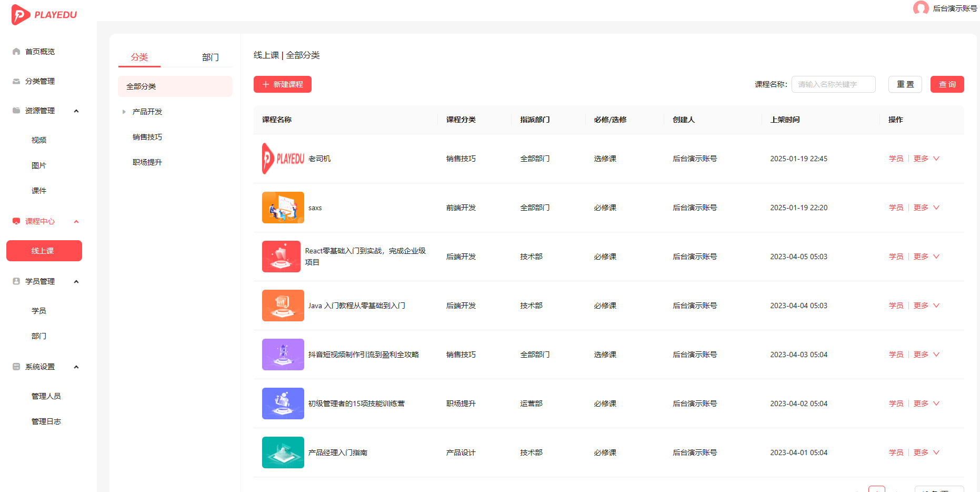Open 系统设置 via its gear icon
980x492 pixels.
pos(16,366)
